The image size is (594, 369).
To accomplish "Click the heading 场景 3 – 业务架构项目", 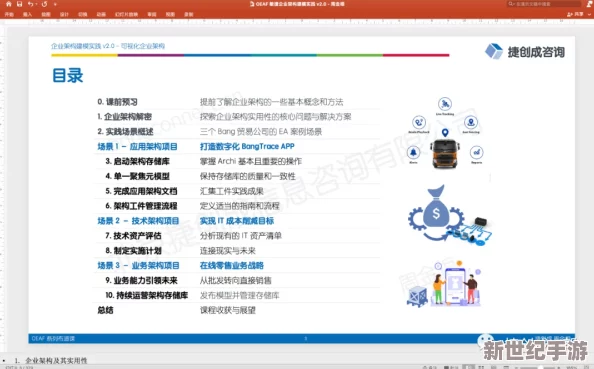I will [138, 266].
